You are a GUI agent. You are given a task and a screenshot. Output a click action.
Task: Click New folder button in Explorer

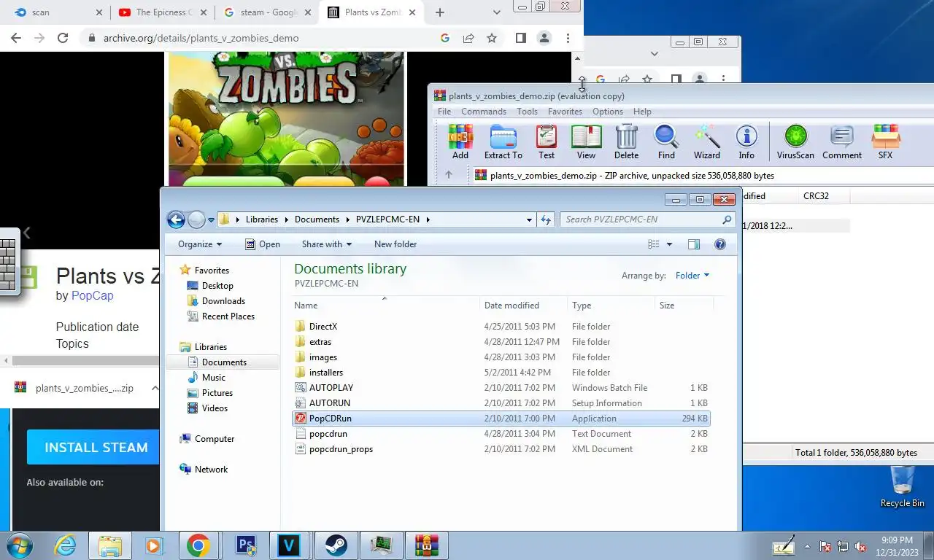[x=395, y=244]
